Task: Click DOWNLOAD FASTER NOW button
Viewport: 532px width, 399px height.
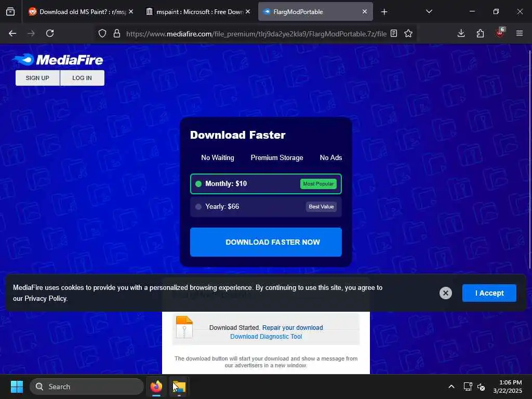Action: pos(266,242)
